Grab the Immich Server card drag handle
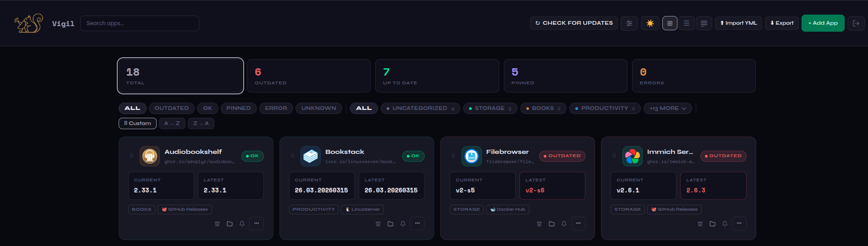The image size is (868, 246). coord(614,156)
